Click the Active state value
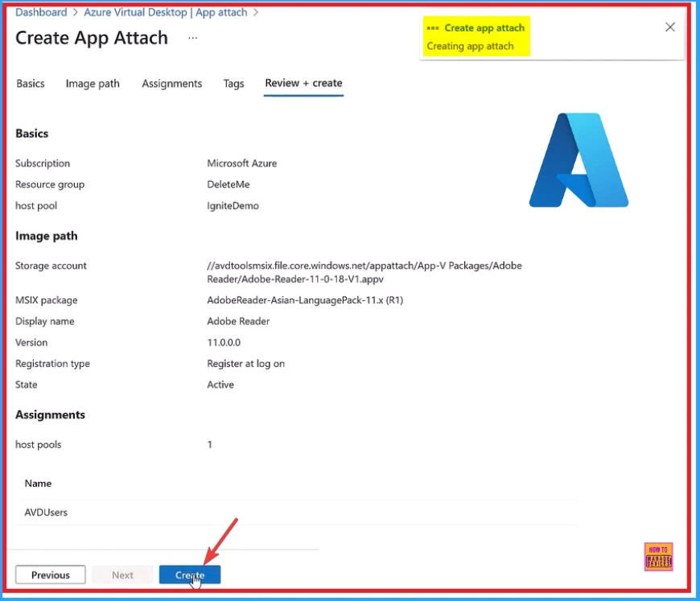The image size is (700, 601). pos(220,385)
